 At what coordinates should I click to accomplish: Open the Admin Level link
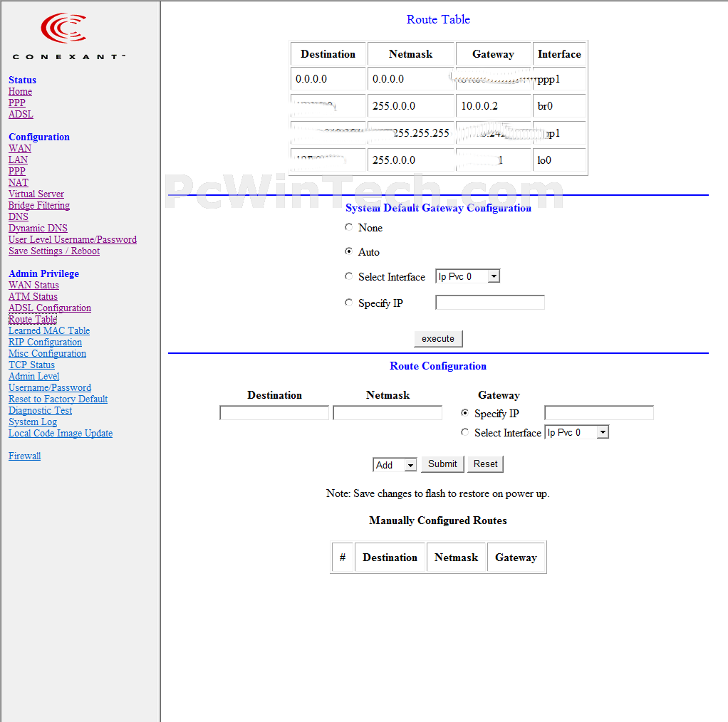click(34, 376)
